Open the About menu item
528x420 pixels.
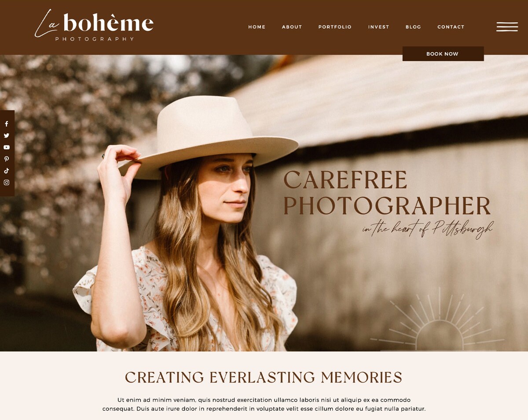pyautogui.click(x=292, y=27)
